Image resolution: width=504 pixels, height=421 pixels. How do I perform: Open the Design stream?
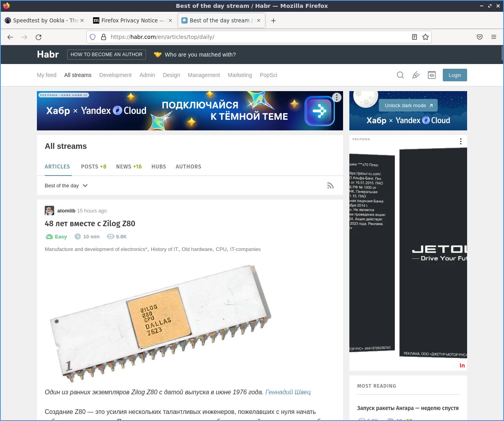pos(172,75)
